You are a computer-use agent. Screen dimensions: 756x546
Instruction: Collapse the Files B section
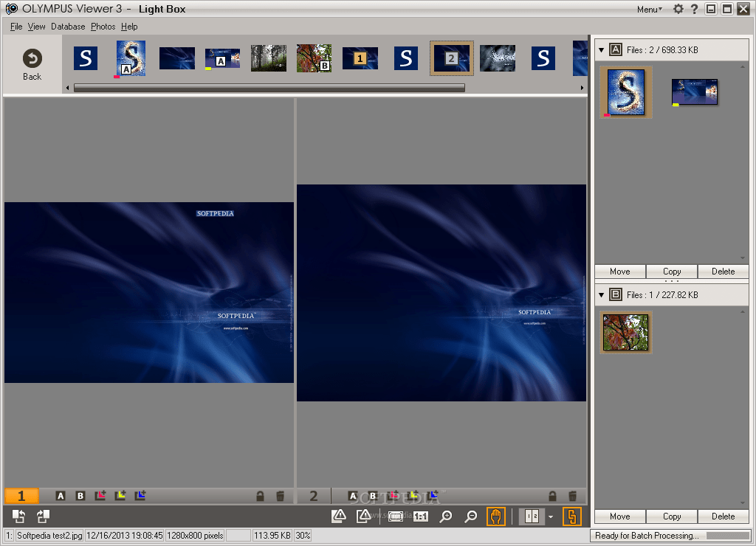click(x=599, y=294)
